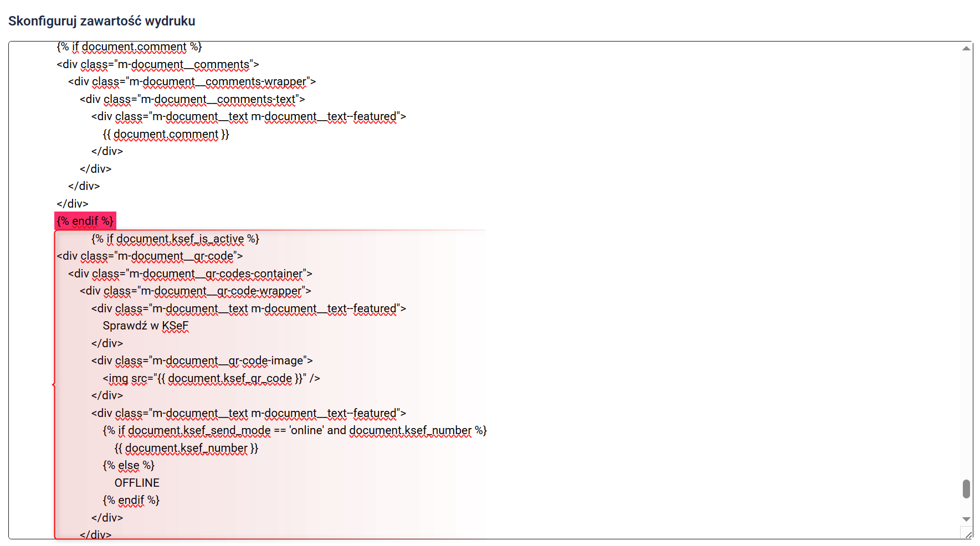Place cursor on 'Sprawdź w KSeF' text

(145, 326)
